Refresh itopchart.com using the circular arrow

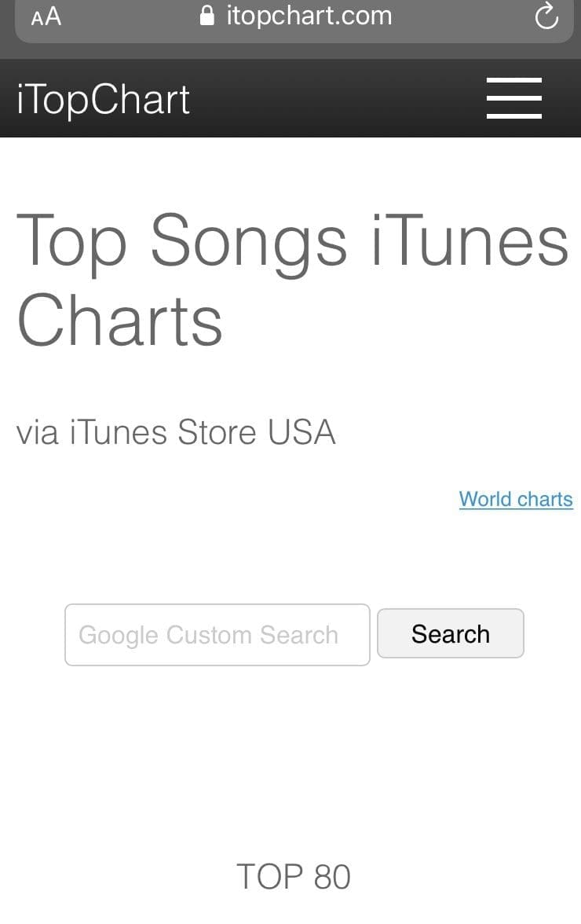(547, 16)
